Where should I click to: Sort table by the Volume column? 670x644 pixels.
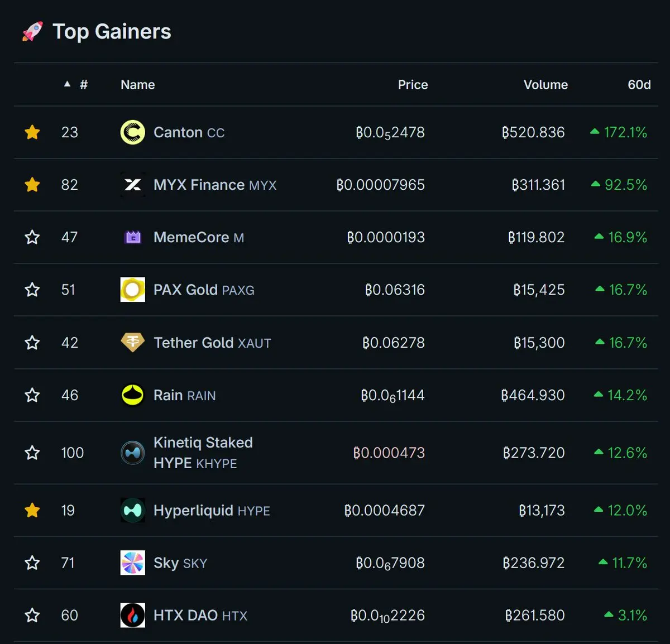click(545, 84)
